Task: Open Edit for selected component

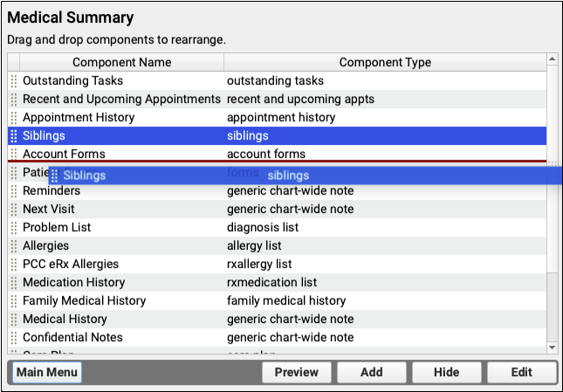Action: tap(522, 372)
